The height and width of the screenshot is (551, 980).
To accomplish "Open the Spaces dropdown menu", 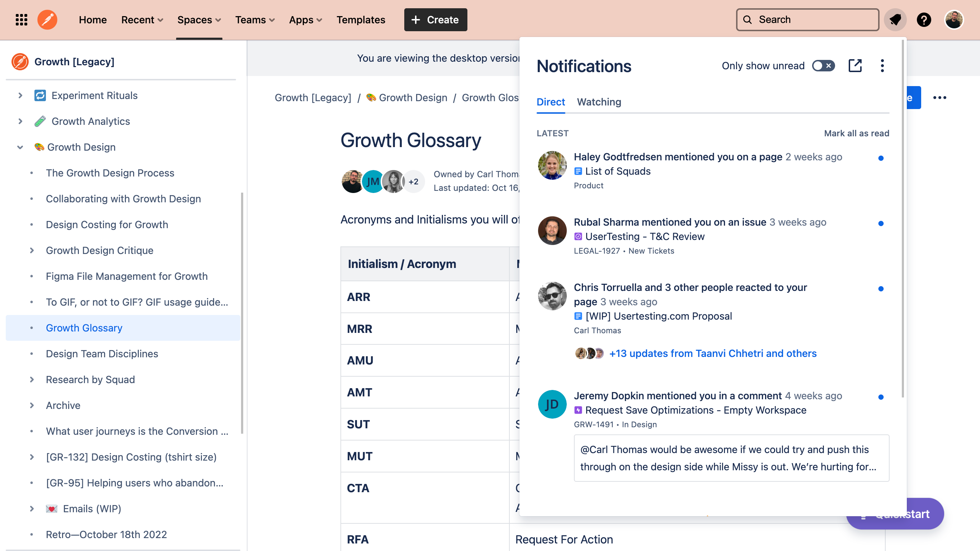I will (199, 20).
